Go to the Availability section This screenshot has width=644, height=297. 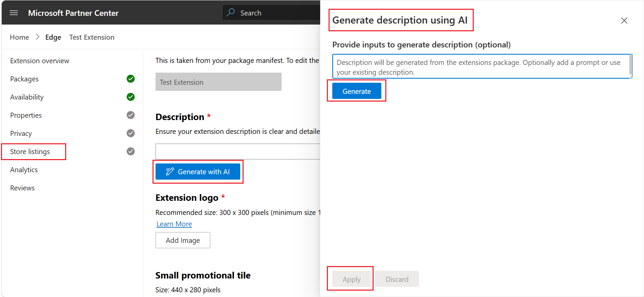coord(27,97)
